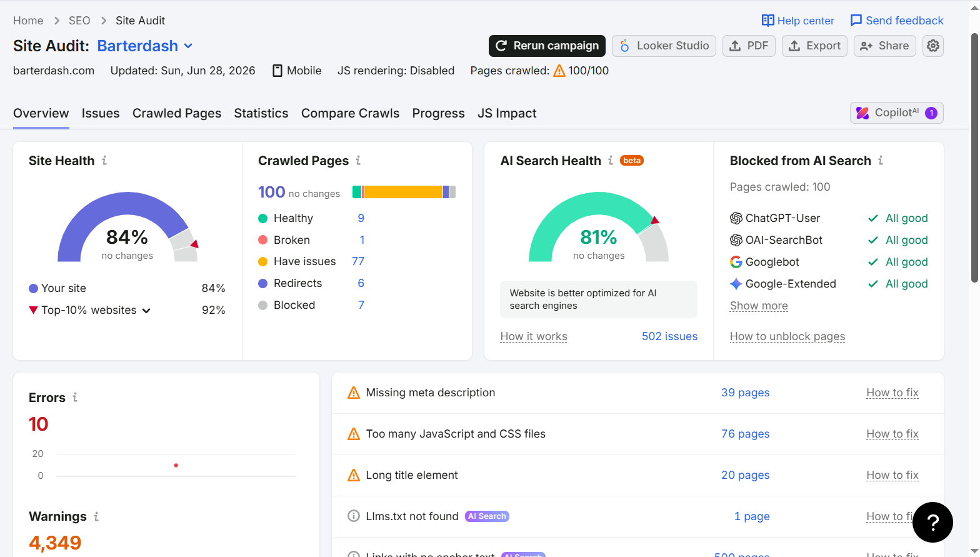This screenshot has height=557, width=980.
Task: Go to Home in breadcrumb
Action: [x=28, y=21]
